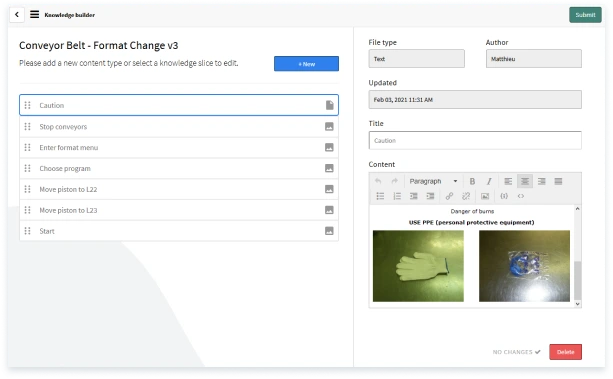
Task: Click the Submit button
Action: (585, 15)
